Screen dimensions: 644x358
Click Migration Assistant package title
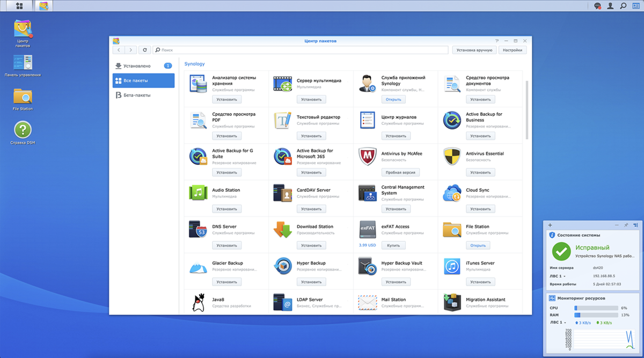[486, 300]
